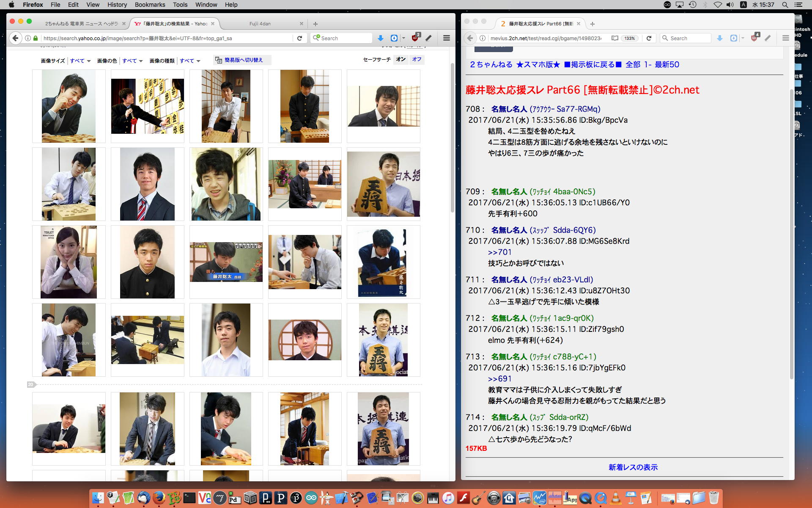Click the reader view icon in right browser
The height and width of the screenshot is (508, 812).
[614, 38]
